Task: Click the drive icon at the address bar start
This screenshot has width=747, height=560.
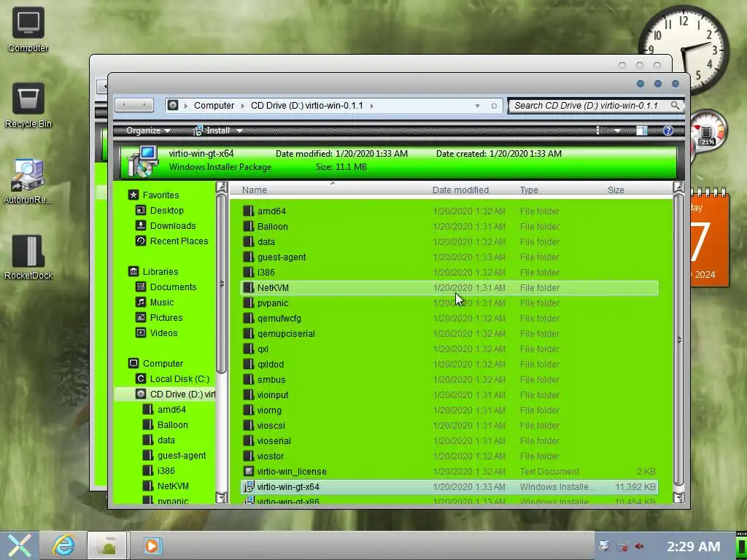Action: point(172,105)
